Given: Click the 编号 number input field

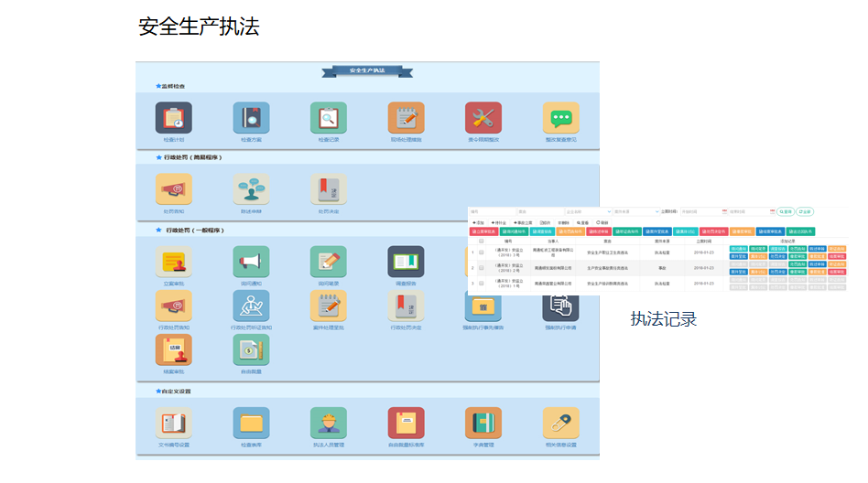Looking at the screenshot, I should click(x=490, y=211).
